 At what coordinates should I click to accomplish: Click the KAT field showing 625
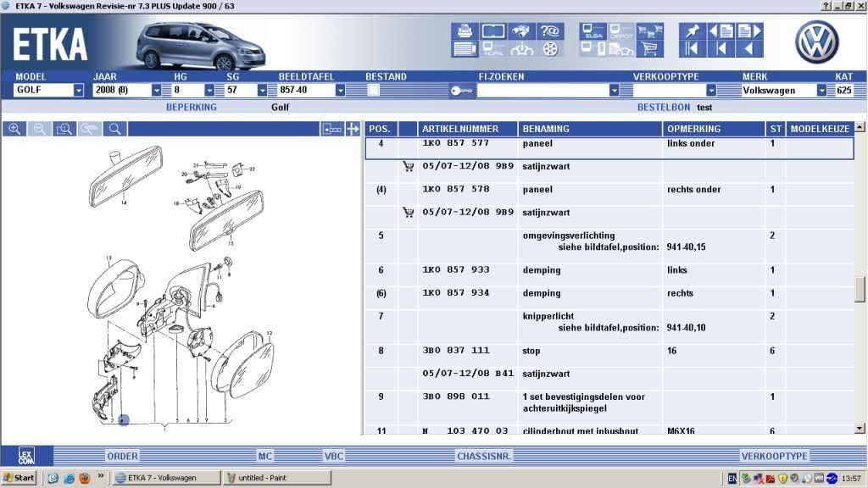click(843, 90)
